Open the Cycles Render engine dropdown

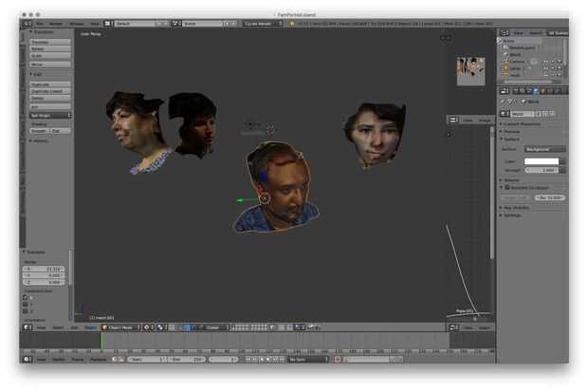click(x=263, y=23)
